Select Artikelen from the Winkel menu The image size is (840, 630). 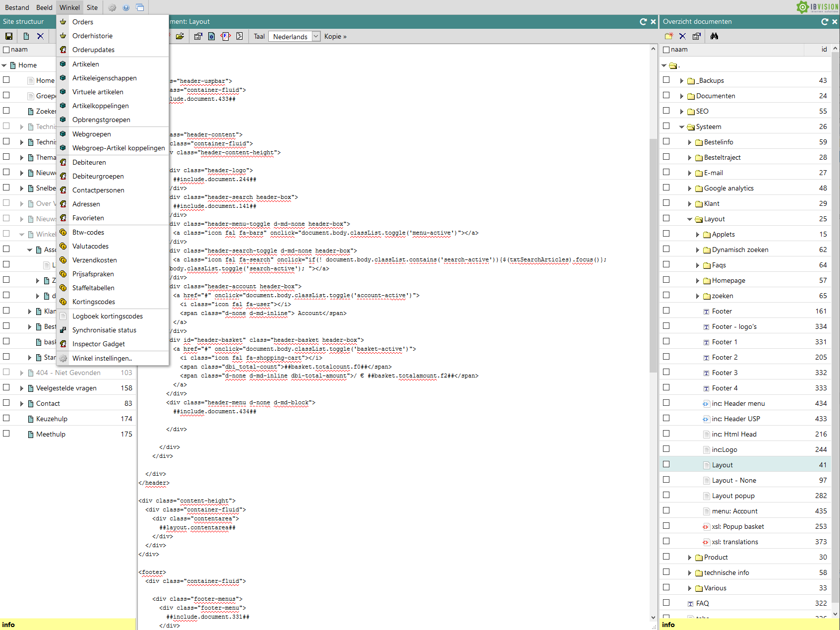[85, 64]
